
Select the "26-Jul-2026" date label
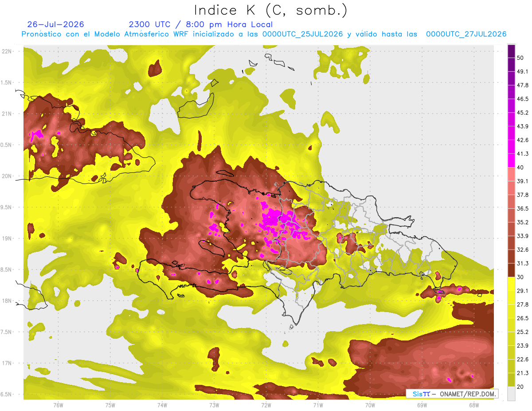(55, 24)
